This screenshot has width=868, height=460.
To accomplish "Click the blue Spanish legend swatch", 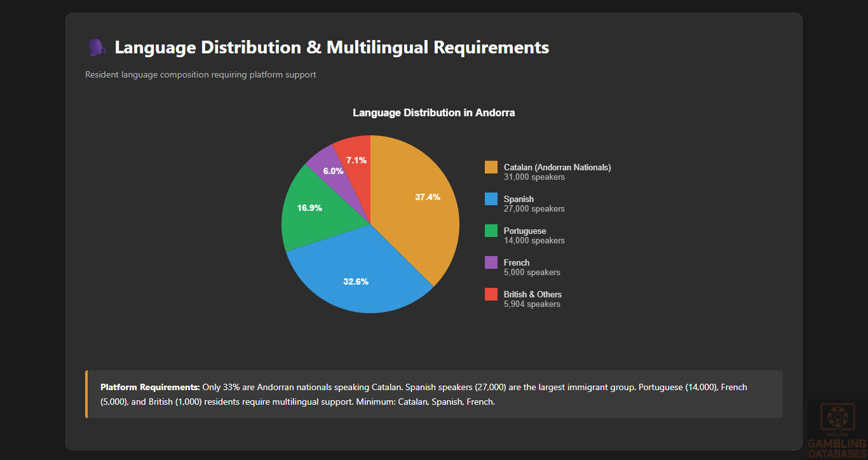I will pyautogui.click(x=491, y=199).
